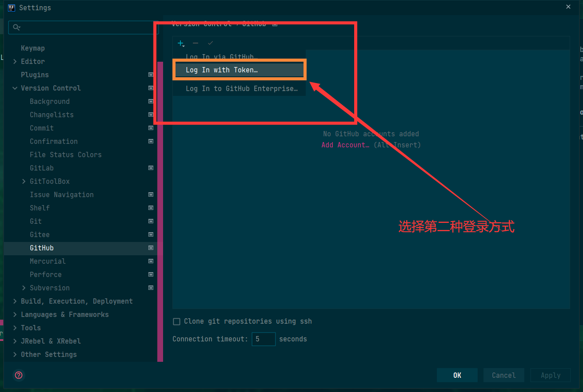
Task: Select Git settings item
Action: 36,221
